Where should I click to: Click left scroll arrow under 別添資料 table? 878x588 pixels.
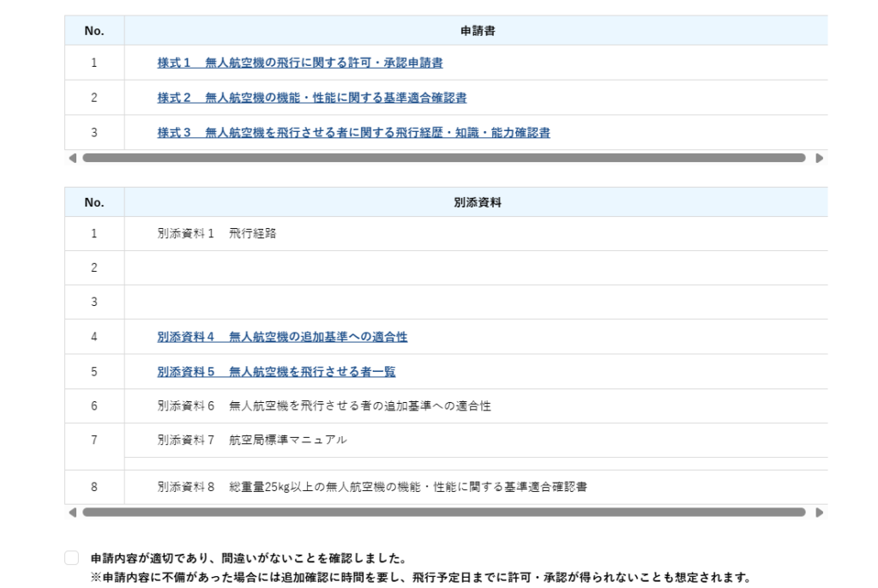(71, 513)
